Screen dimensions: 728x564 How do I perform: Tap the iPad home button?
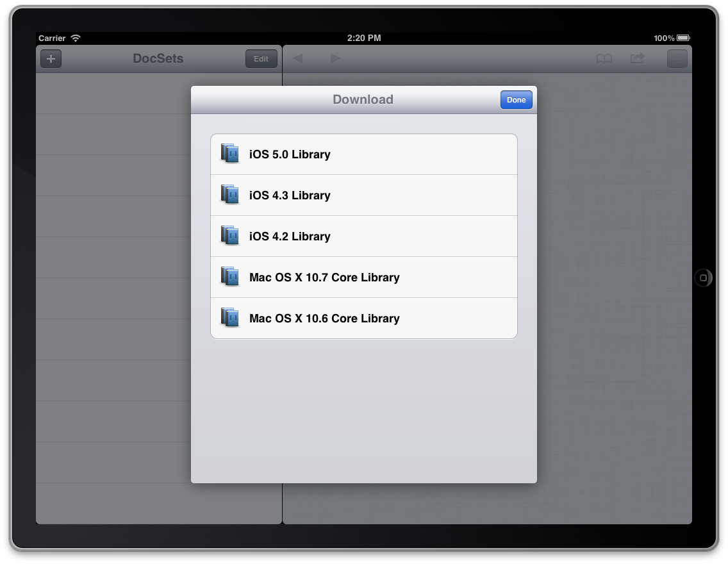(704, 278)
